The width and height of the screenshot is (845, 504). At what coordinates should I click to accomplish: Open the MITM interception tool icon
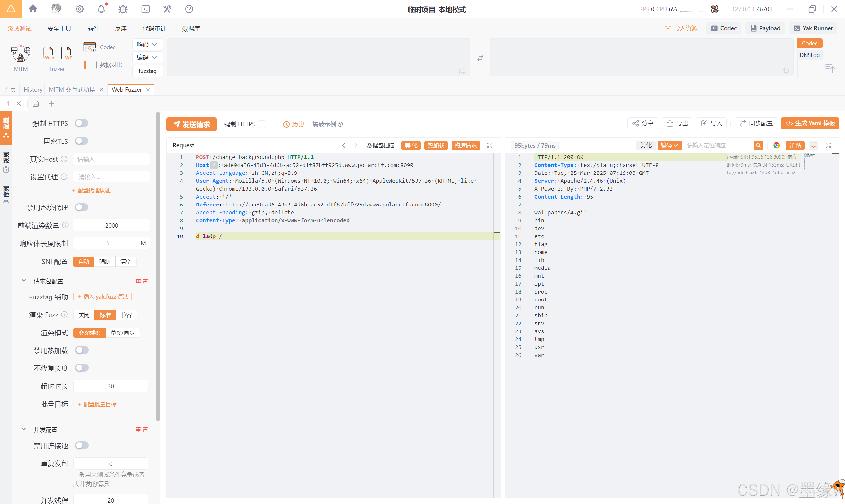tap(20, 54)
